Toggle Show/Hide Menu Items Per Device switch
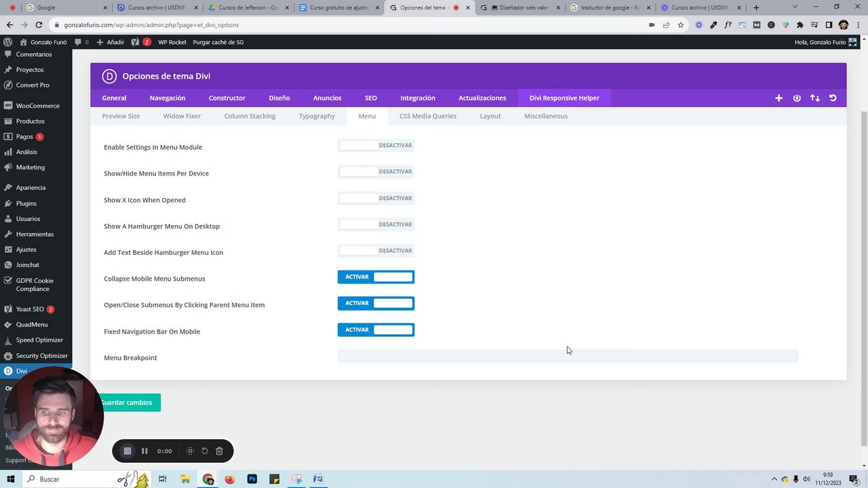Image resolution: width=868 pixels, height=488 pixels. pyautogui.click(x=376, y=172)
